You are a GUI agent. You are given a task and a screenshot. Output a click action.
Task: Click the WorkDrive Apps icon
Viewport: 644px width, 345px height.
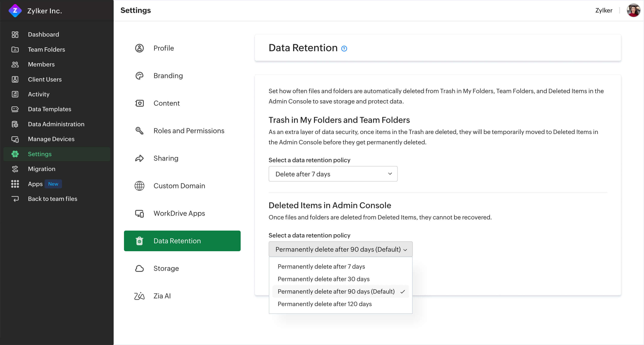click(x=139, y=213)
